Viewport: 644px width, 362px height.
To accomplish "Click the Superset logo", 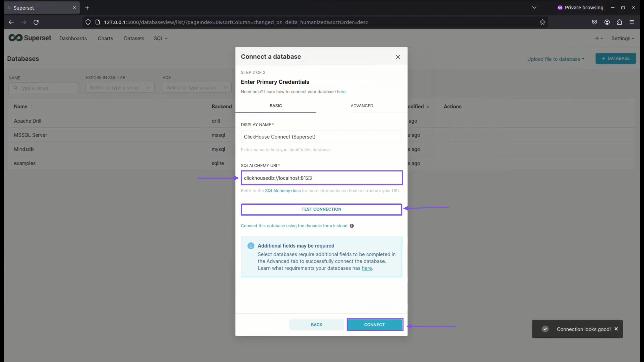I will 30,38.
